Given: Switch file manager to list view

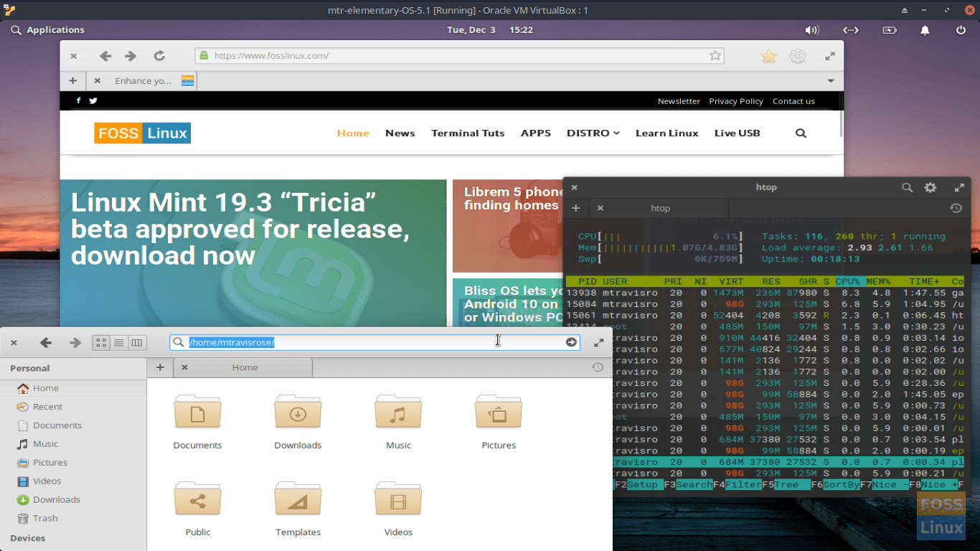Looking at the screenshot, I should click(x=119, y=343).
